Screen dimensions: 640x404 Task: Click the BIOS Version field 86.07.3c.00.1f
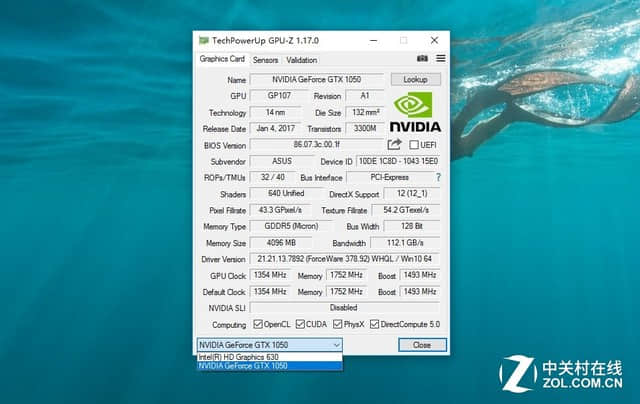317,145
